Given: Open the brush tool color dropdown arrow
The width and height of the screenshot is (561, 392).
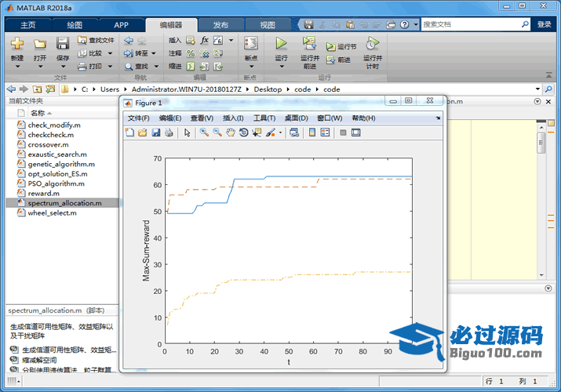Looking at the screenshot, I should [280, 132].
